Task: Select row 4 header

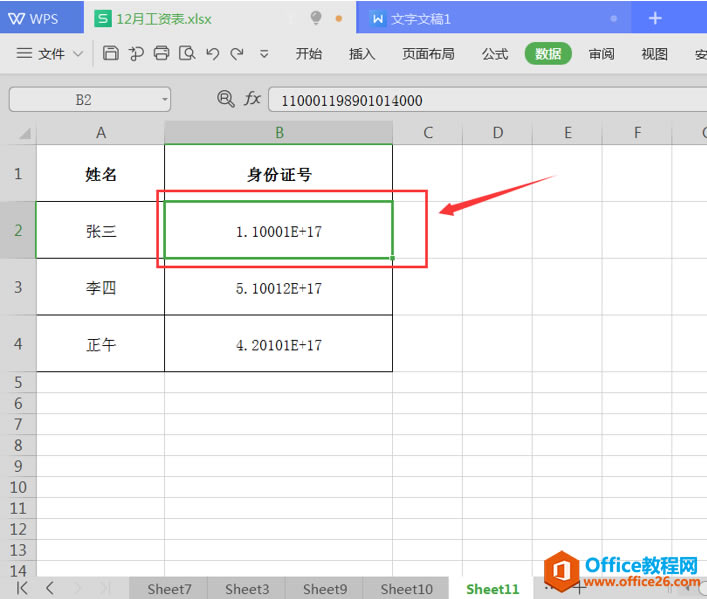Action: pos(18,344)
